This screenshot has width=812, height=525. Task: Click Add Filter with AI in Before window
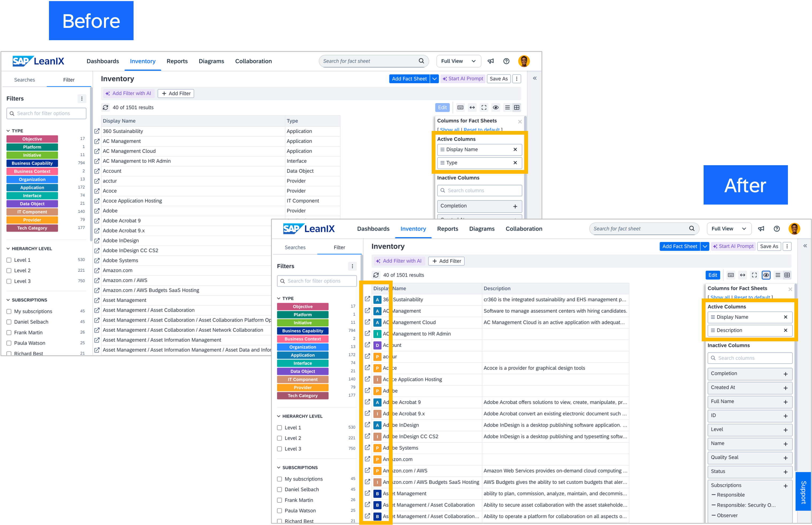(128, 93)
